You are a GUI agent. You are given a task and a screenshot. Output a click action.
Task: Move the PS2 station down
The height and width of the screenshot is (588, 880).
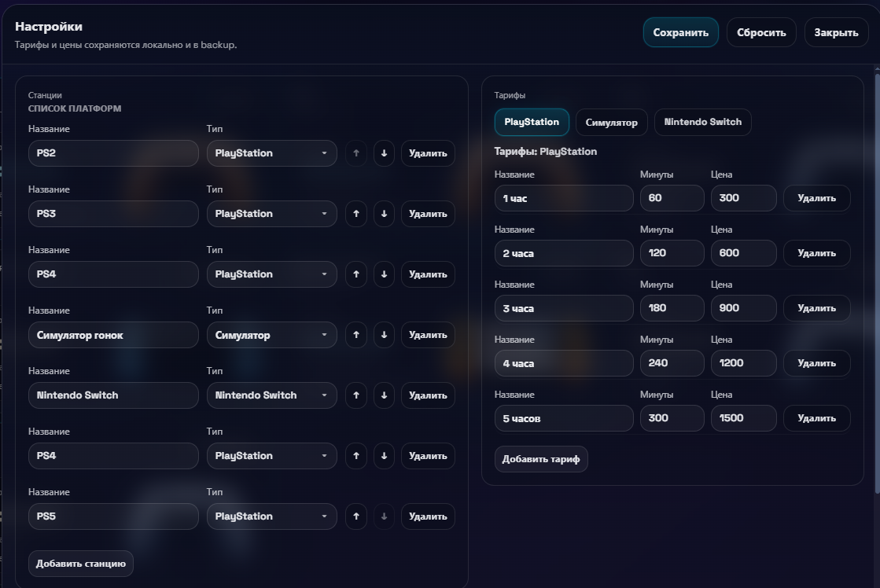point(384,153)
